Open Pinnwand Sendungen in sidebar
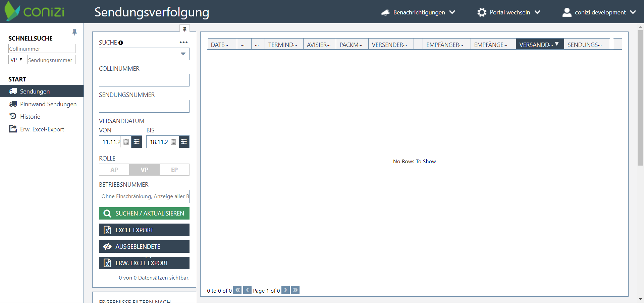The width and height of the screenshot is (644, 303). click(48, 104)
